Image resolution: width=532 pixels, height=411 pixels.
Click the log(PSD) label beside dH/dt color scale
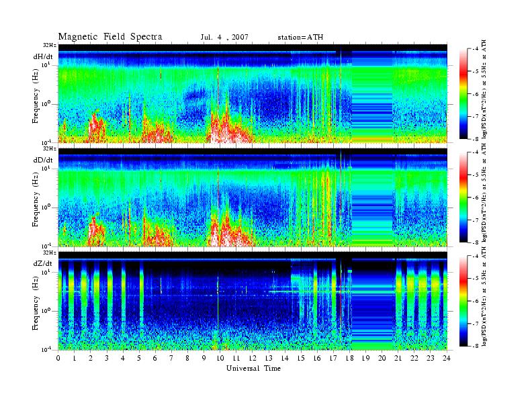coord(484,89)
